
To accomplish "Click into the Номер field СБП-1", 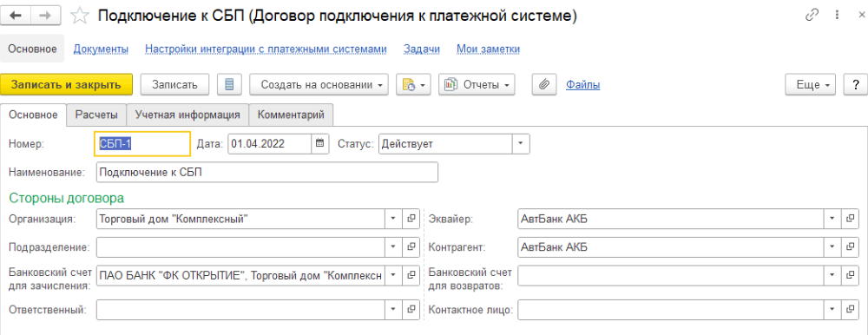I will coord(142,144).
